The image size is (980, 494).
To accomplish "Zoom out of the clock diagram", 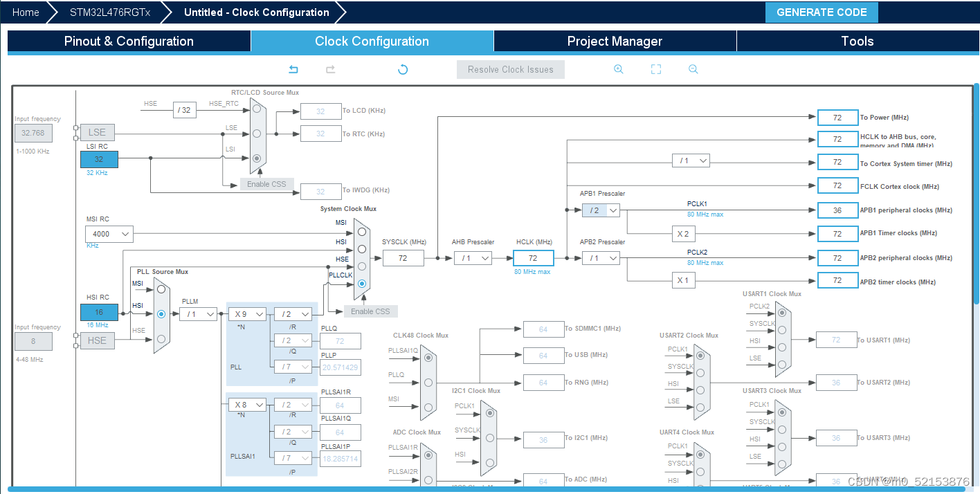I will pyautogui.click(x=693, y=69).
